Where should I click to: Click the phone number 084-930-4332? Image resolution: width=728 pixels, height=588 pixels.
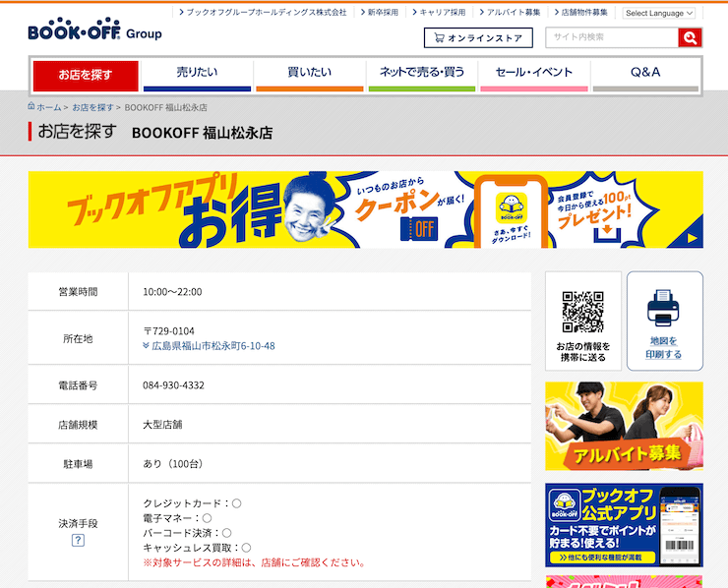point(173,385)
